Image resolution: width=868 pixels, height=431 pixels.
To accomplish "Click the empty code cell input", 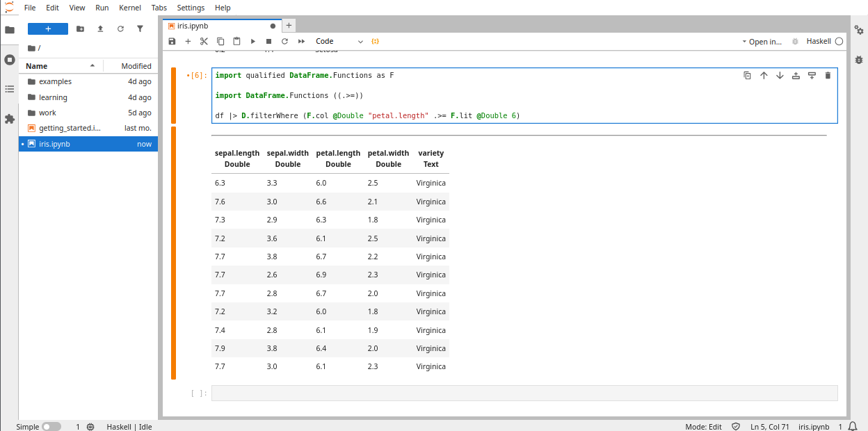I will [524, 393].
